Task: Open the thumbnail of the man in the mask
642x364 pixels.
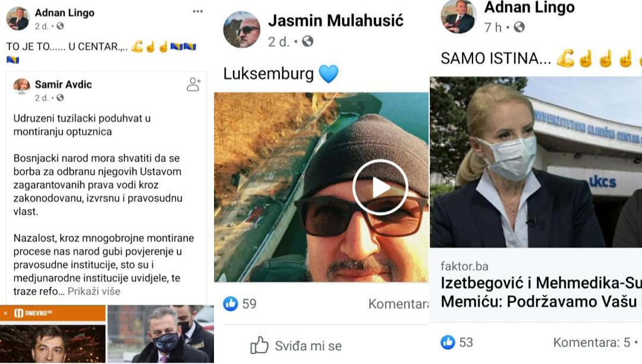Action: point(161,334)
